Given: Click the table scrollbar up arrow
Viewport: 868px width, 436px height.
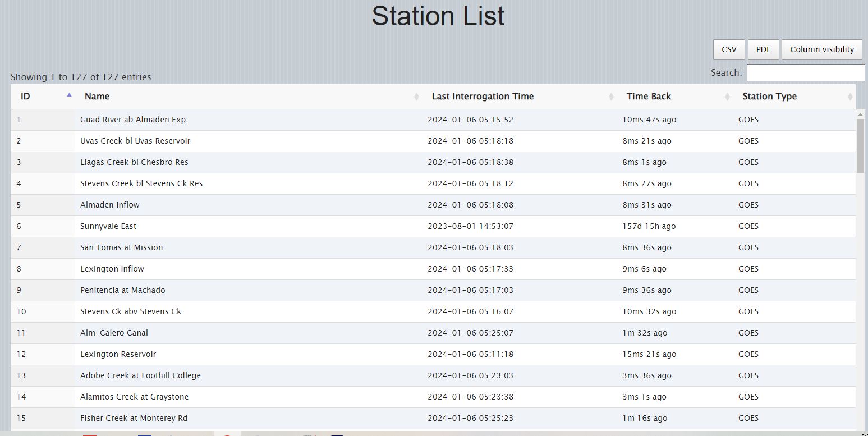Looking at the screenshot, I should point(861,114).
